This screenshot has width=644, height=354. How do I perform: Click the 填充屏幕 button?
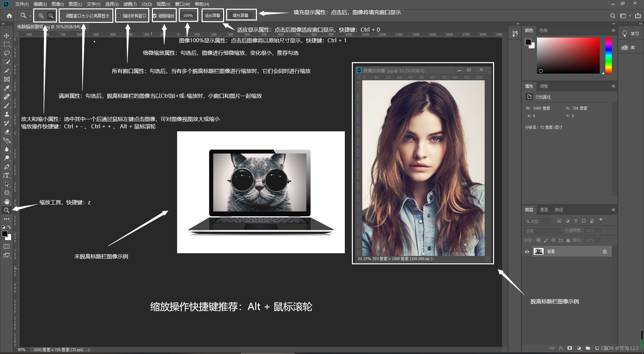tap(240, 15)
